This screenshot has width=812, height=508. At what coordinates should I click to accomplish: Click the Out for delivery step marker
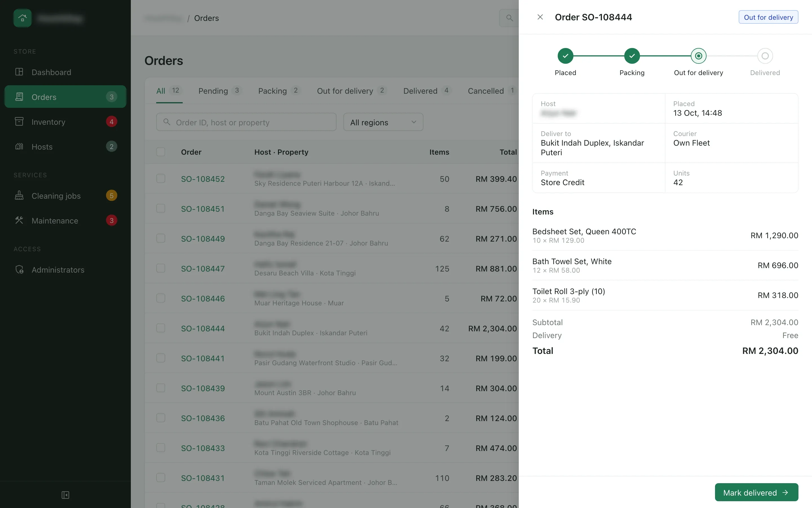click(x=699, y=56)
